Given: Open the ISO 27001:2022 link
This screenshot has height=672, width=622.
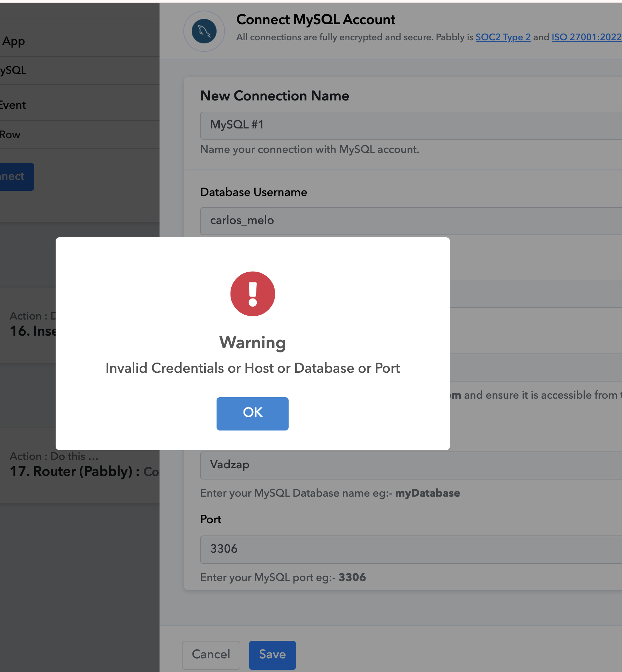Looking at the screenshot, I should (587, 37).
